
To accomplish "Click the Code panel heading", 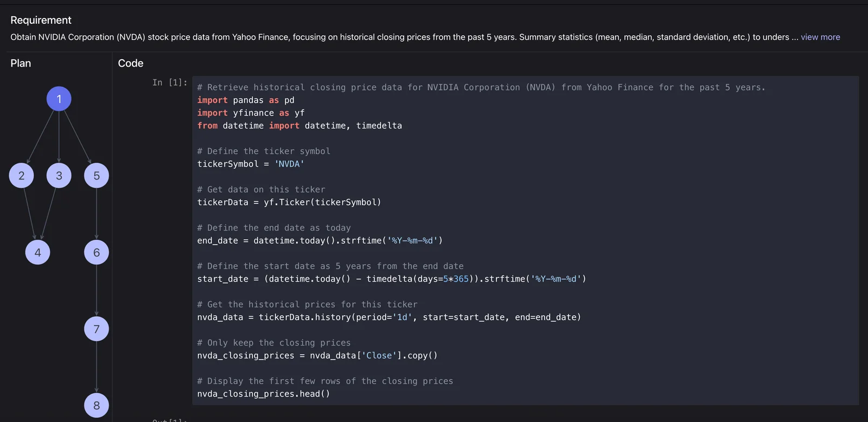I will point(131,63).
